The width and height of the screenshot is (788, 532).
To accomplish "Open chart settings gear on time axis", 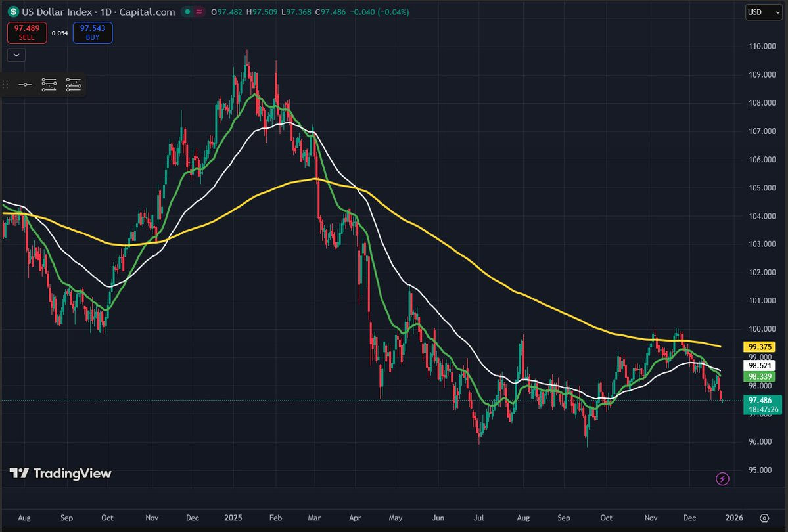I will 764,518.
